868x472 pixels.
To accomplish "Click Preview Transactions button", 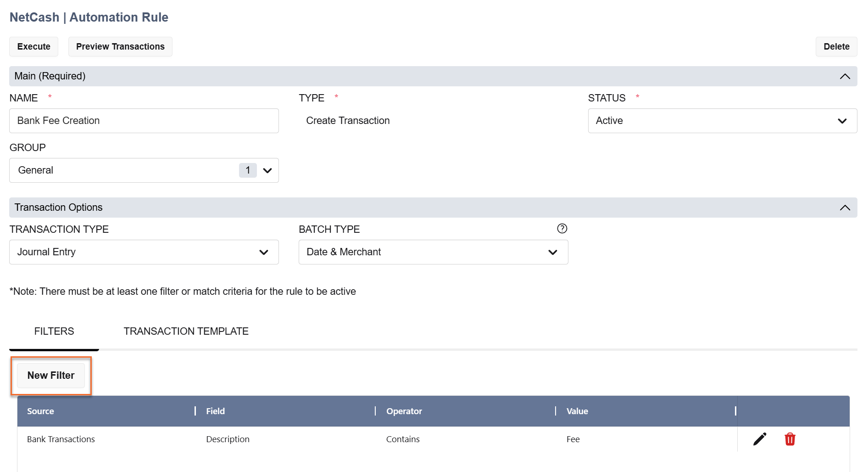I will (x=120, y=47).
